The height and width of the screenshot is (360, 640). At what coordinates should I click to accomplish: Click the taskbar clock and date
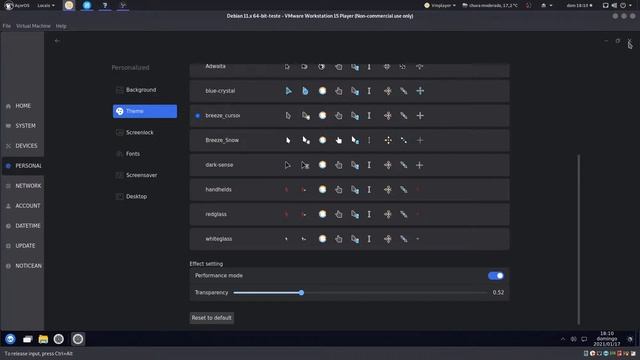(607, 339)
